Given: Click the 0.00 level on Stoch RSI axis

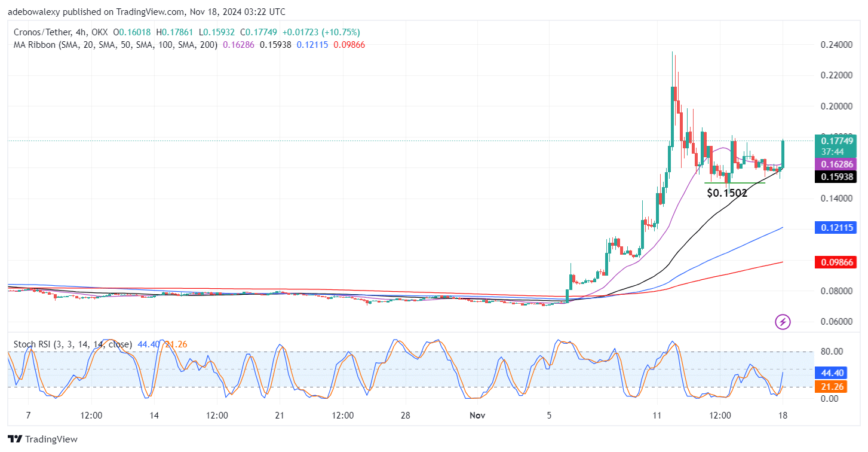Looking at the screenshot, I should click(829, 399).
